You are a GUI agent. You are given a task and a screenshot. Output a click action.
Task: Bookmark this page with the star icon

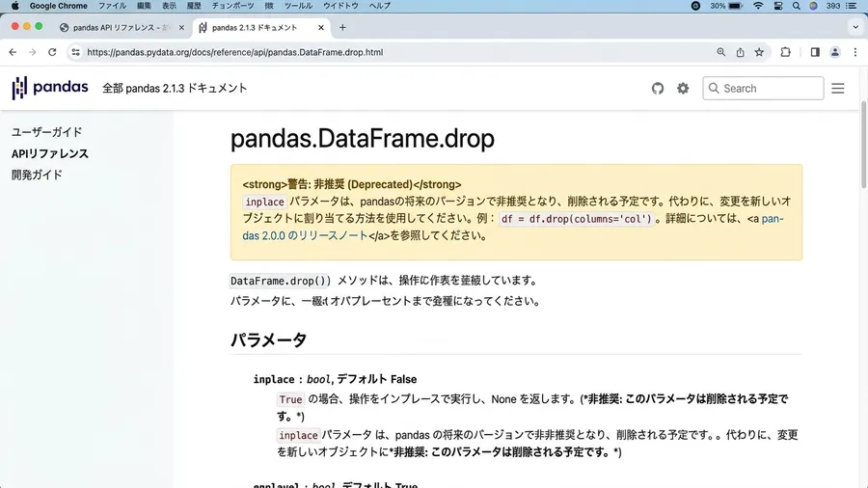pyautogui.click(x=759, y=52)
